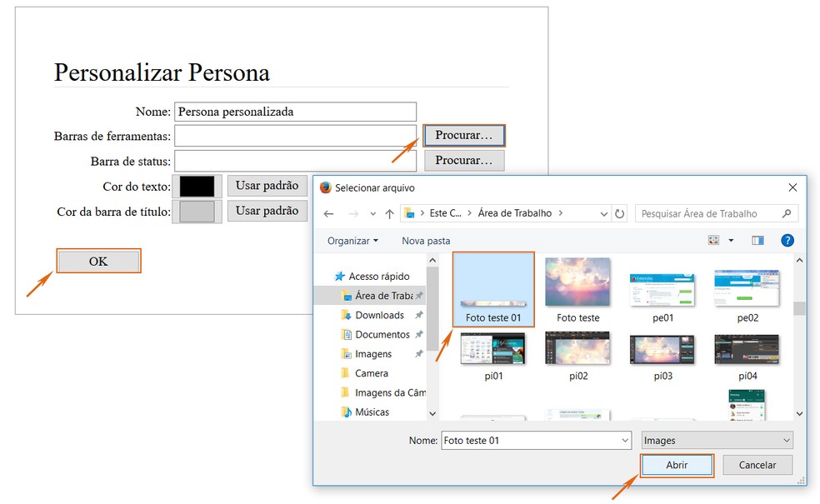The image size is (820, 504).
Task: Change the view layout icon
Action: [714, 241]
